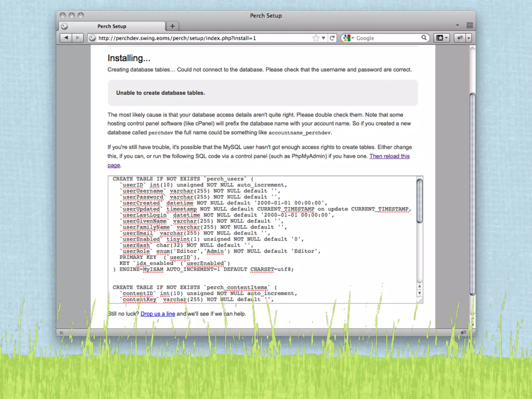
Task: Expand the list all tabs arrow
Action: [457, 25]
